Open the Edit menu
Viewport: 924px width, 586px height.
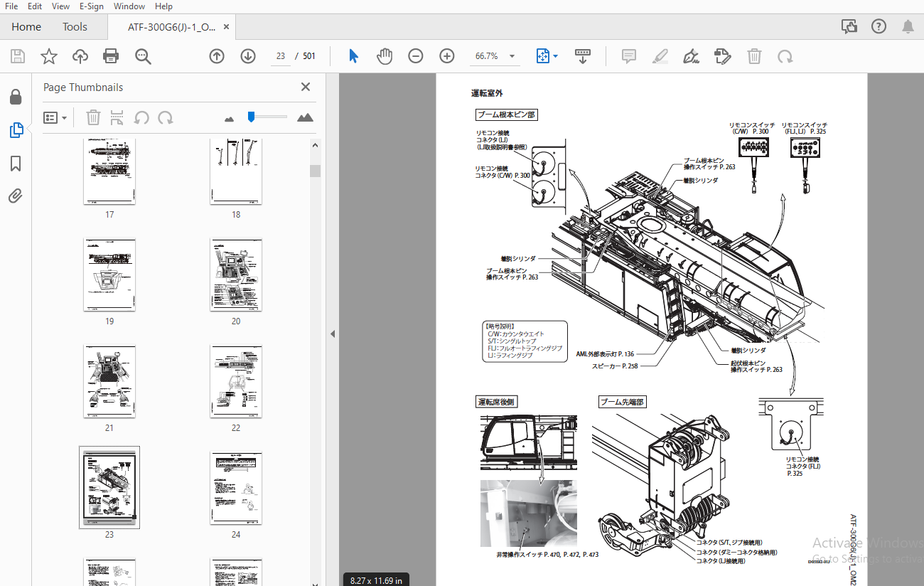[35, 6]
